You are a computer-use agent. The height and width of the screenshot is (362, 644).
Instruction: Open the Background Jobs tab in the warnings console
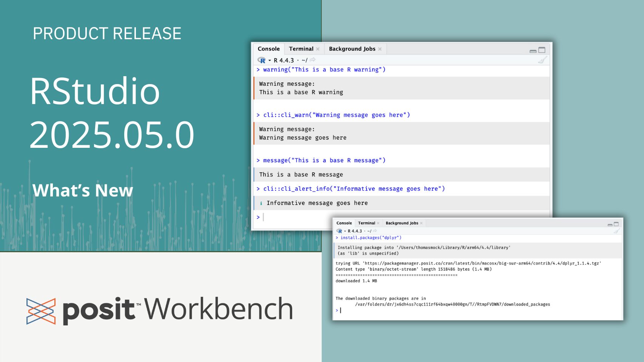352,49
